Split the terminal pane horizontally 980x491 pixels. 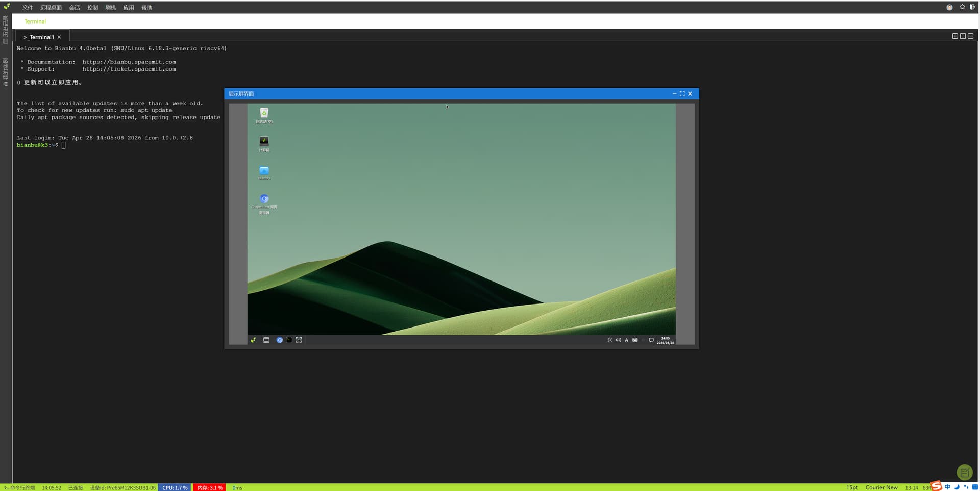pyautogui.click(x=970, y=36)
